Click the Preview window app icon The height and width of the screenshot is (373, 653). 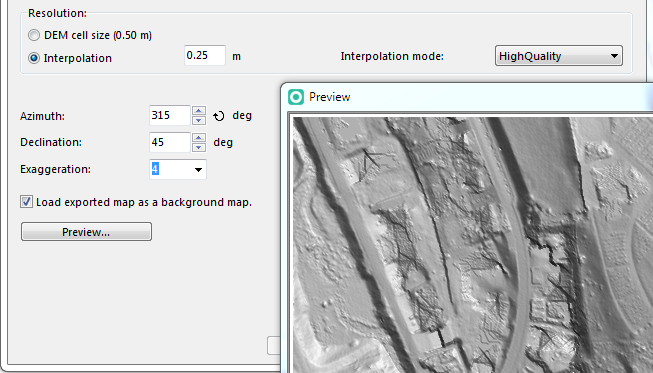296,97
